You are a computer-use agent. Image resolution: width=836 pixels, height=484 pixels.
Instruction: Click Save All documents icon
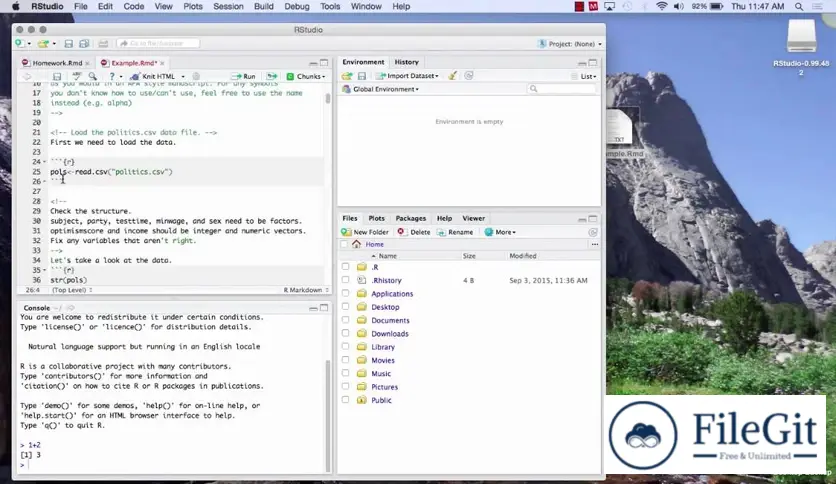(84, 43)
